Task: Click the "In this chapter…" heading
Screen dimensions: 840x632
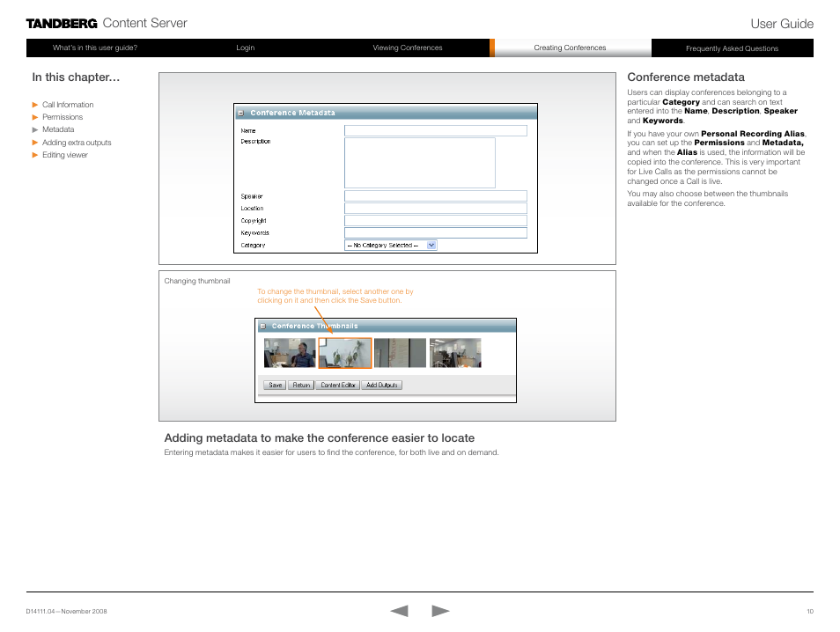Action: coord(76,77)
